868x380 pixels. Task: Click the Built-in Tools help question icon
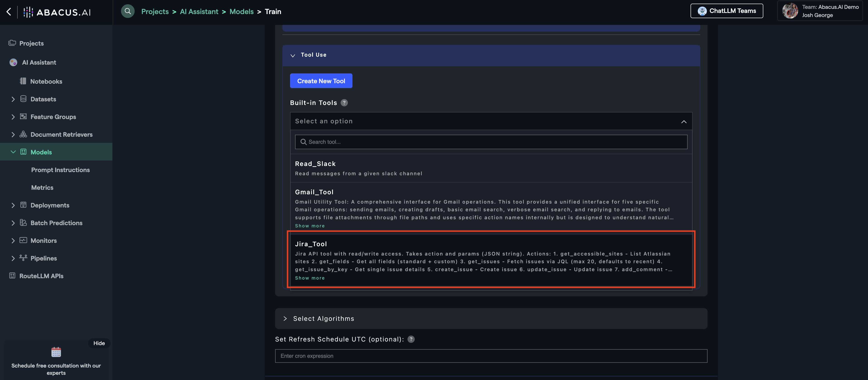344,103
